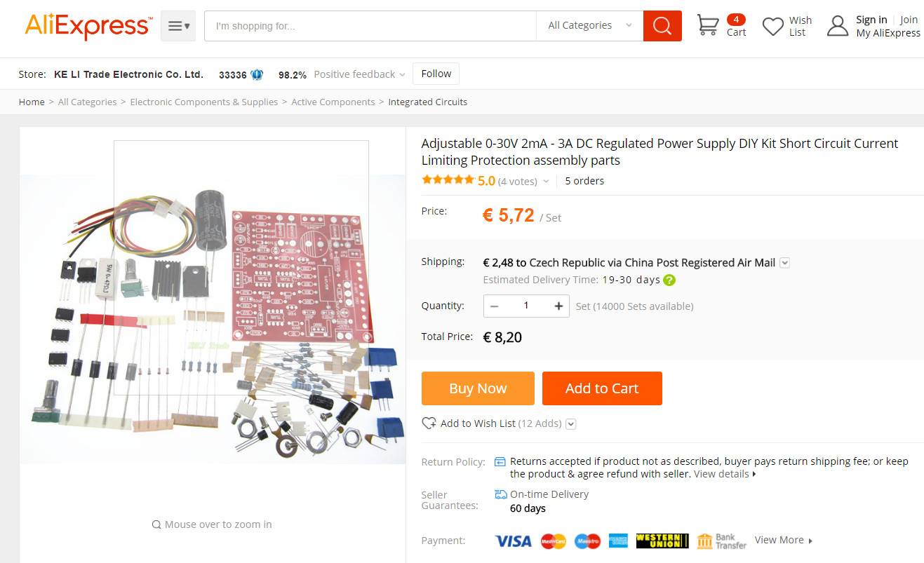Open the Wish List heart icon

(773, 27)
